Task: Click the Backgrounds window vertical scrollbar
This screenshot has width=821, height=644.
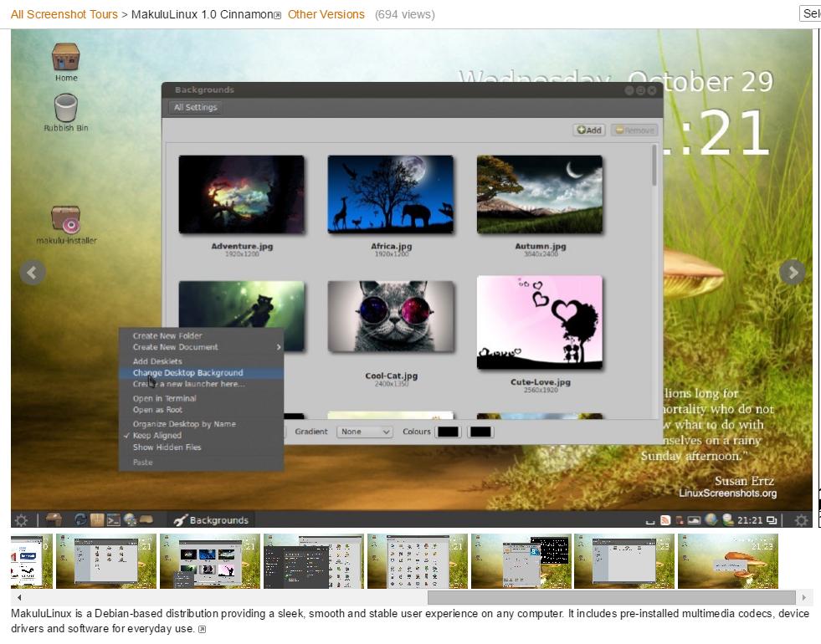Action: tap(654, 166)
